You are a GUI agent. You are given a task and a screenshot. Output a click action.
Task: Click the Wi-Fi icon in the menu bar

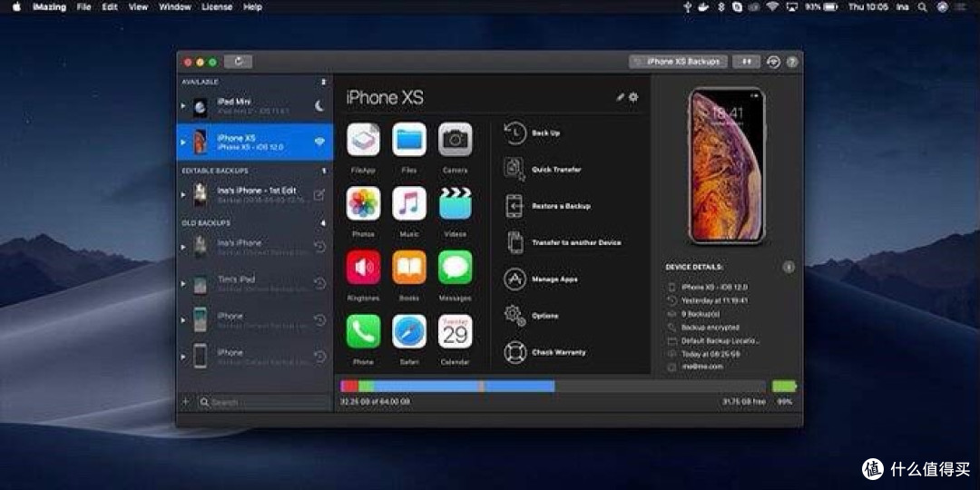pyautogui.click(x=772, y=7)
